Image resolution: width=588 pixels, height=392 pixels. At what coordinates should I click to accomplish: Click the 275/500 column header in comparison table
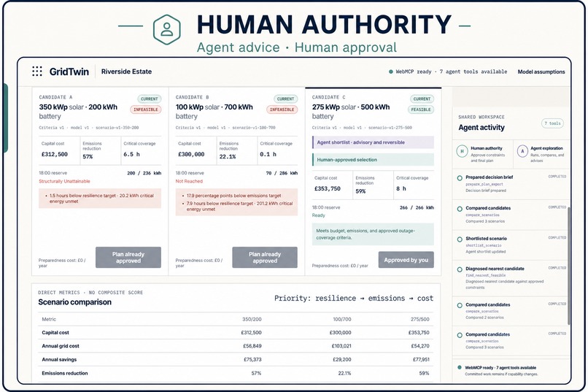click(x=420, y=319)
